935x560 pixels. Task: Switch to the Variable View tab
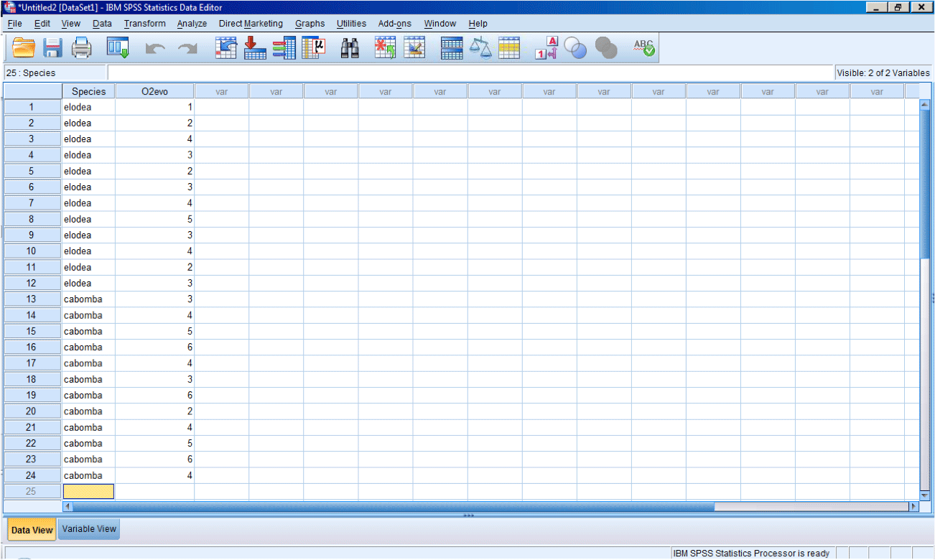point(89,529)
